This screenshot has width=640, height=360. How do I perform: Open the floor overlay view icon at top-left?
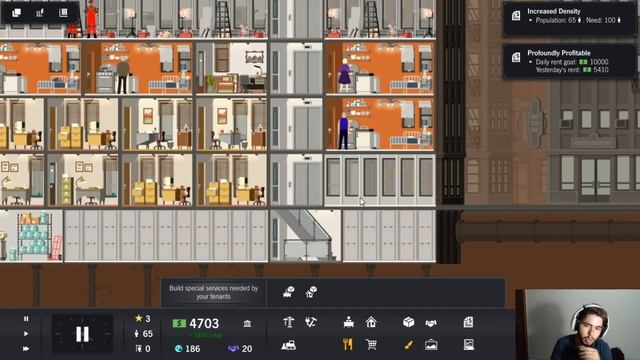coord(17,13)
